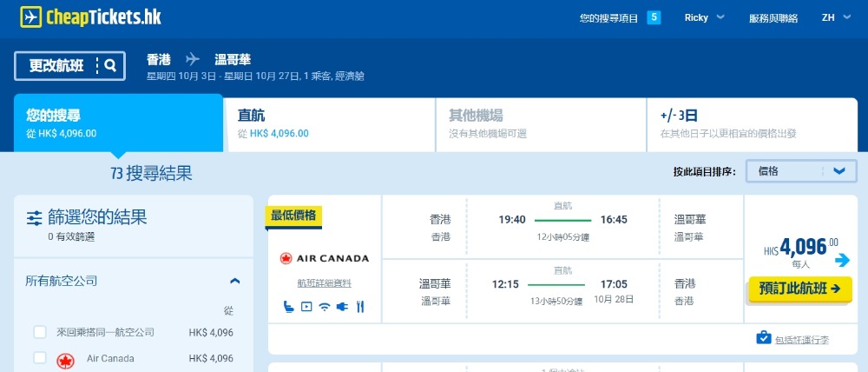Click the checked baggage suitcase icon
The width and height of the screenshot is (868, 372).
click(x=763, y=338)
